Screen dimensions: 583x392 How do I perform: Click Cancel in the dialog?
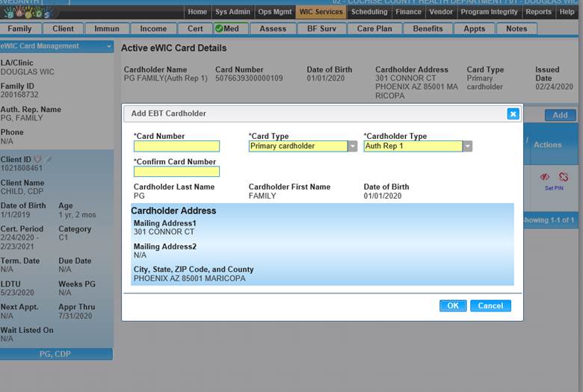click(490, 305)
